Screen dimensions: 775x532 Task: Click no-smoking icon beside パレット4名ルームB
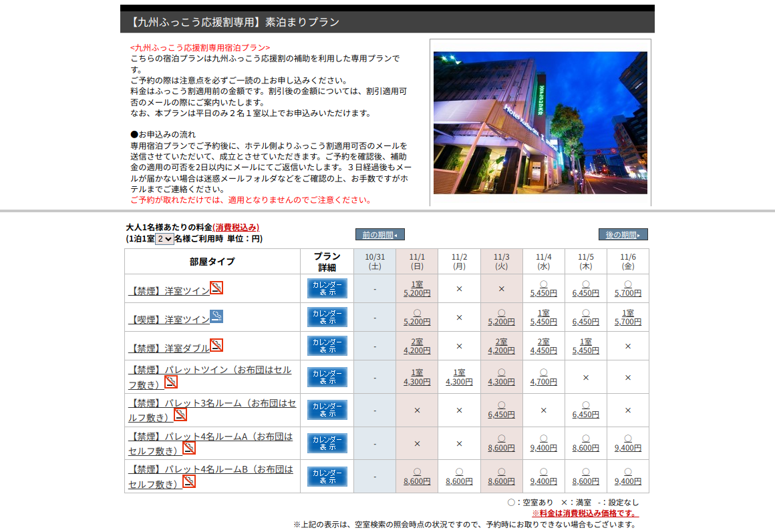pos(189,481)
